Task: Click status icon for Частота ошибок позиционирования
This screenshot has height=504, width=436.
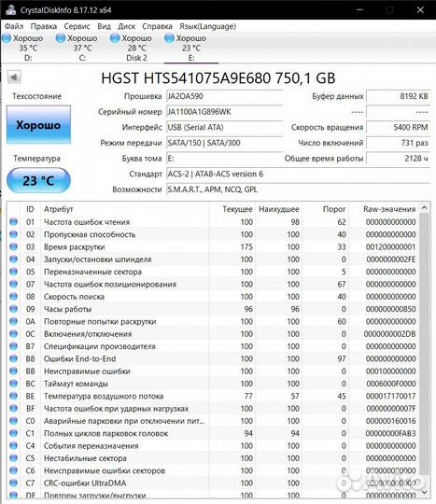Action: click(13, 284)
